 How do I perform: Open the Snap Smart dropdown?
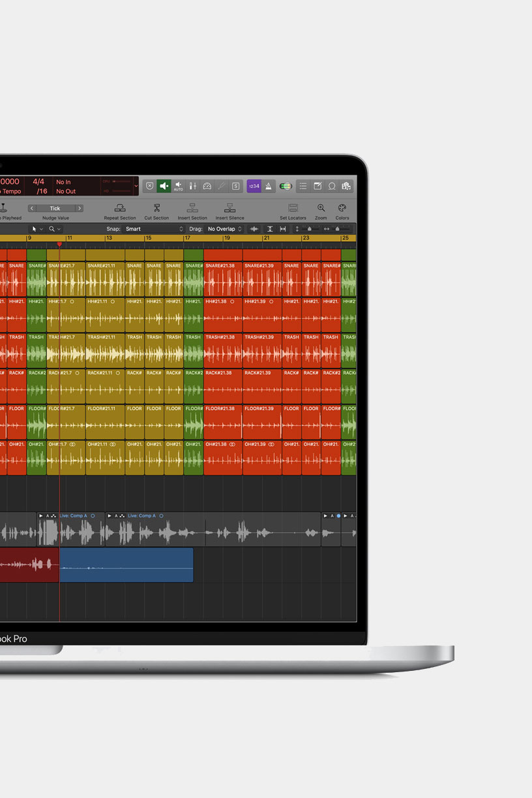coord(154,229)
